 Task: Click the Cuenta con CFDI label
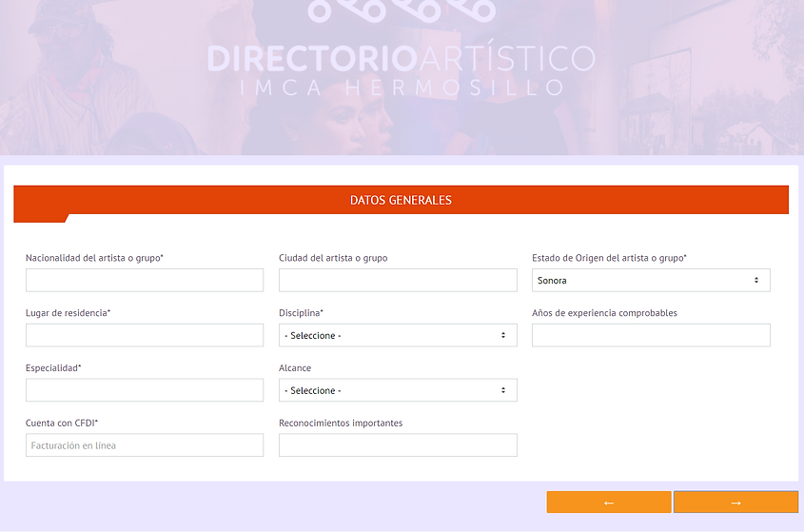[62, 423]
